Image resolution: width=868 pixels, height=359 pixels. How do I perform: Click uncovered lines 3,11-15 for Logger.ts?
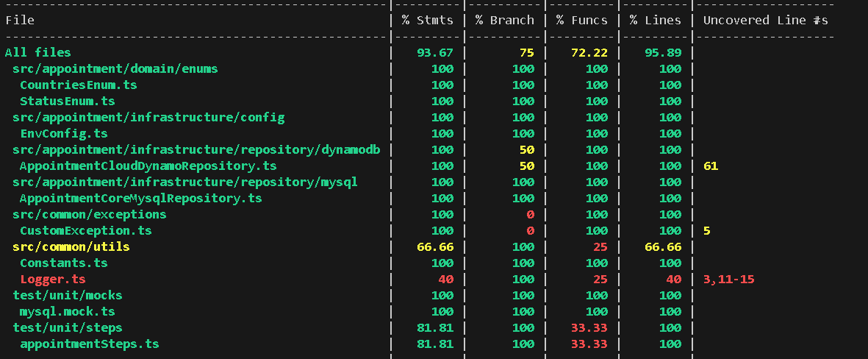coord(729,280)
